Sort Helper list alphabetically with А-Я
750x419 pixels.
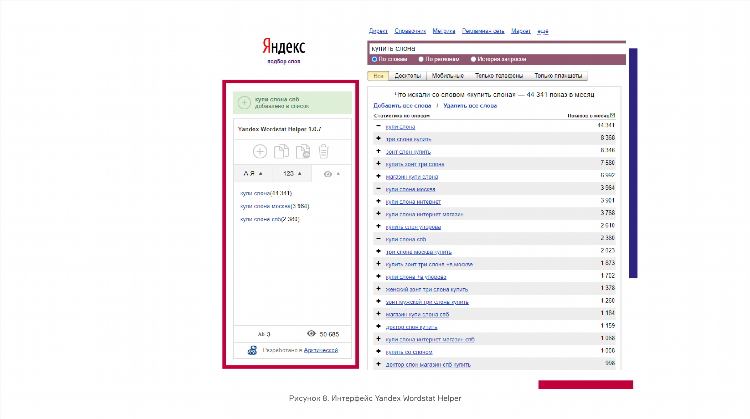pos(253,174)
